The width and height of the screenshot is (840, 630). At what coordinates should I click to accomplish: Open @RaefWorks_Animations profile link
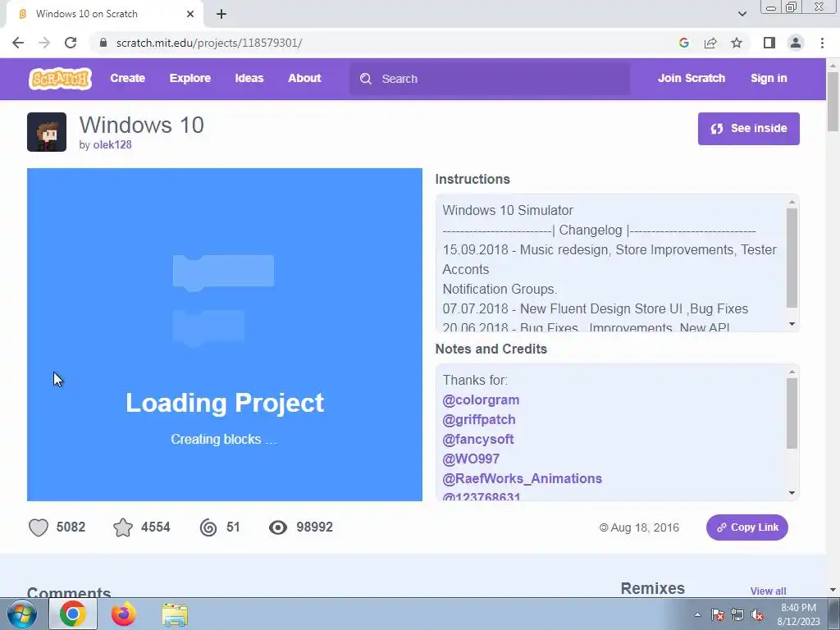[x=523, y=479]
